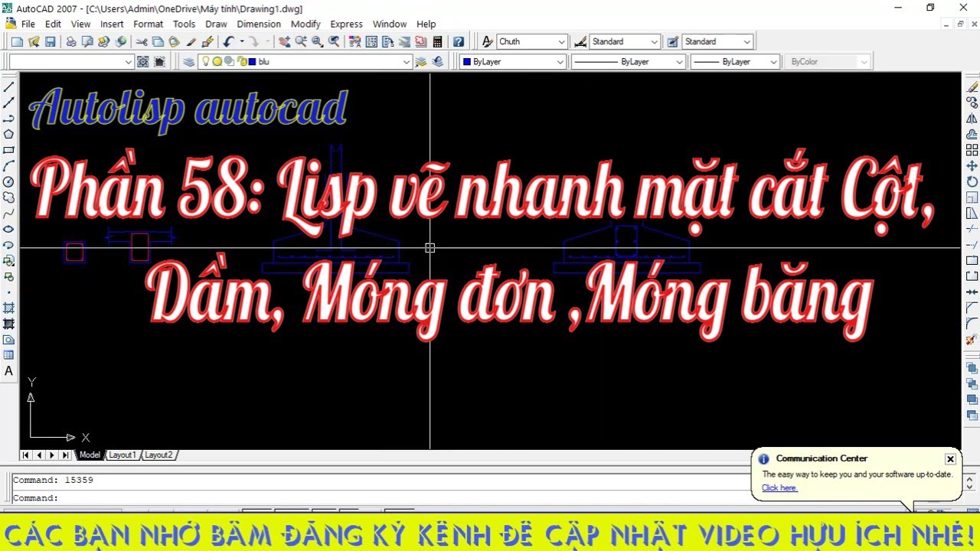This screenshot has height=551, width=980.
Task: Open the table style Standard dropdown
Action: [x=747, y=42]
